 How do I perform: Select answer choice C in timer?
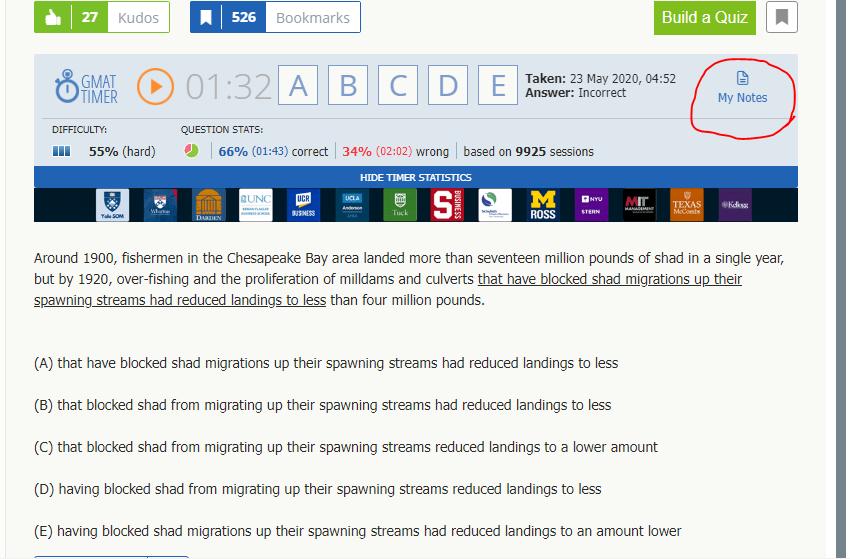tap(397, 86)
